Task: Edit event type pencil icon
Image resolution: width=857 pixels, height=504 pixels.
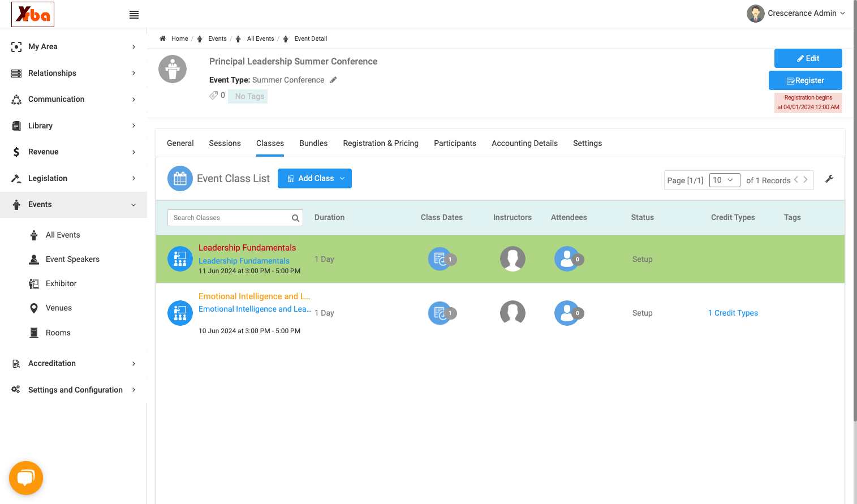Action: [333, 80]
